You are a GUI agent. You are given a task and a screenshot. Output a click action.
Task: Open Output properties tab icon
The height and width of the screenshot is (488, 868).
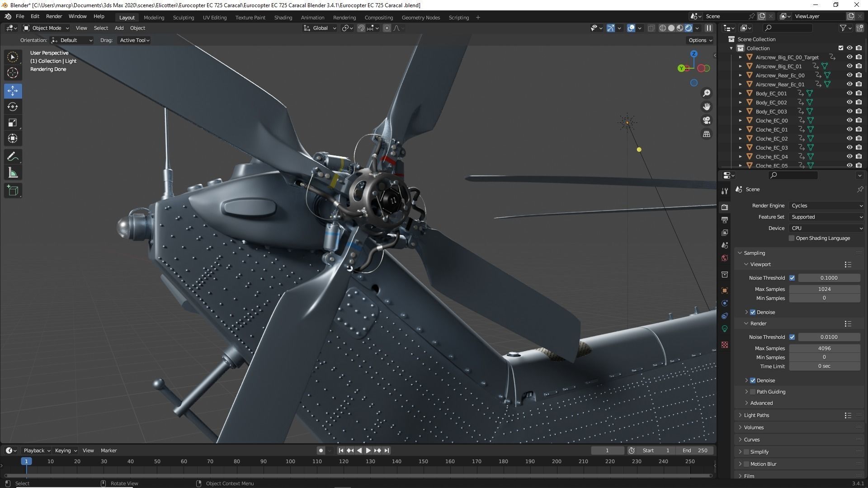[725, 220]
